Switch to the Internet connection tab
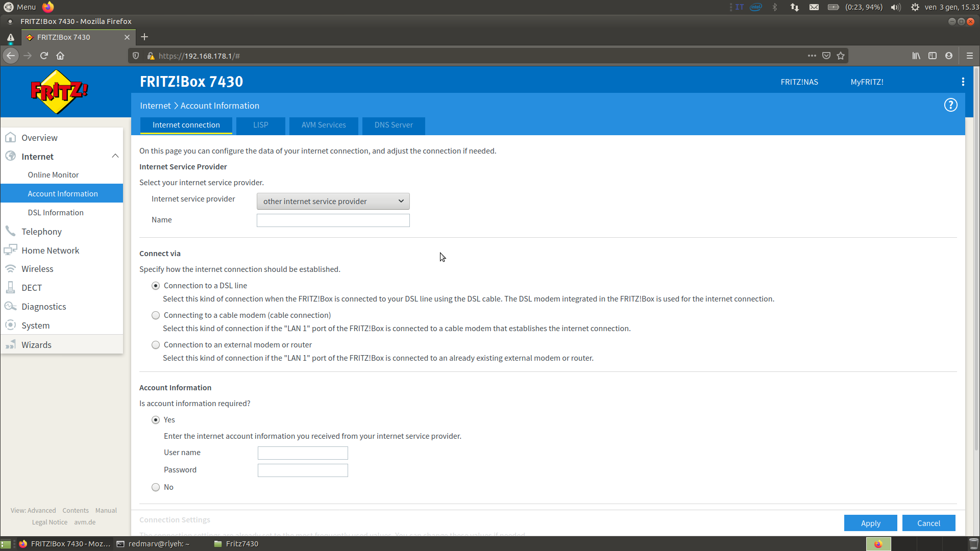Screen dimensions: 980x551 (186, 125)
